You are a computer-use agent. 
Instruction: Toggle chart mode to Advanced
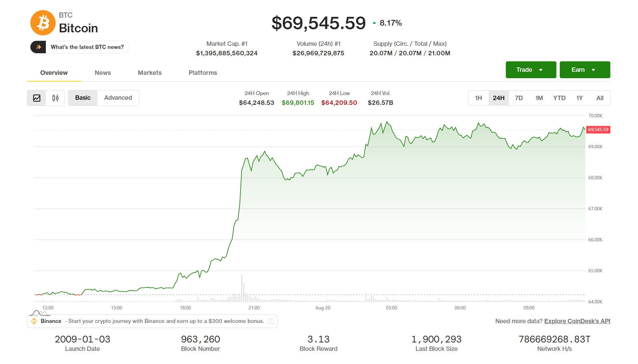(x=118, y=98)
